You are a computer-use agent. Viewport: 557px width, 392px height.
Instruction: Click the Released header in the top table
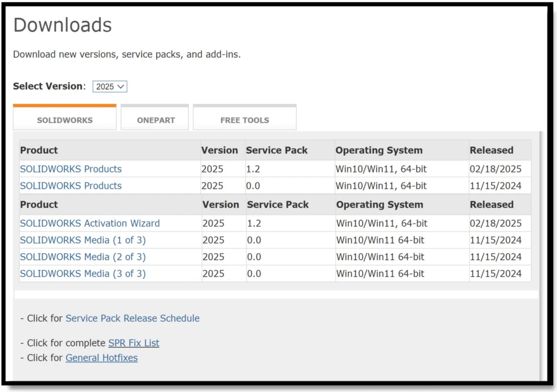[491, 151]
